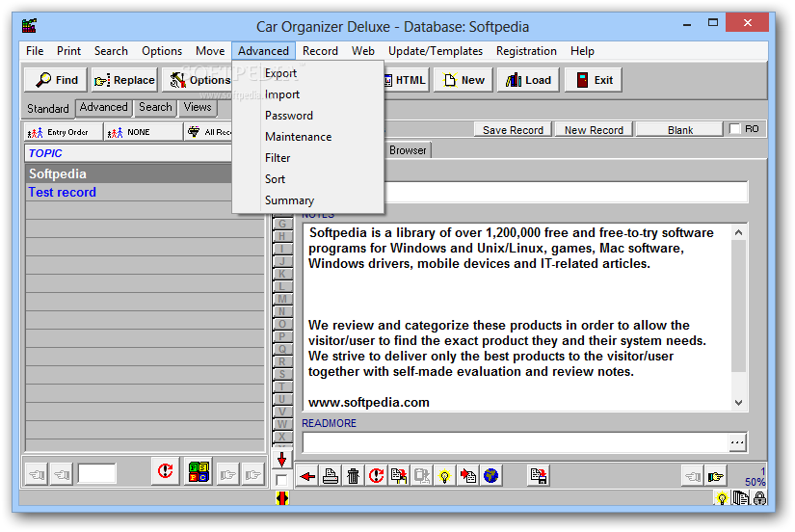Screen dimensions: 795x532
Task: Click the Find toolbar button
Action: coord(55,80)
